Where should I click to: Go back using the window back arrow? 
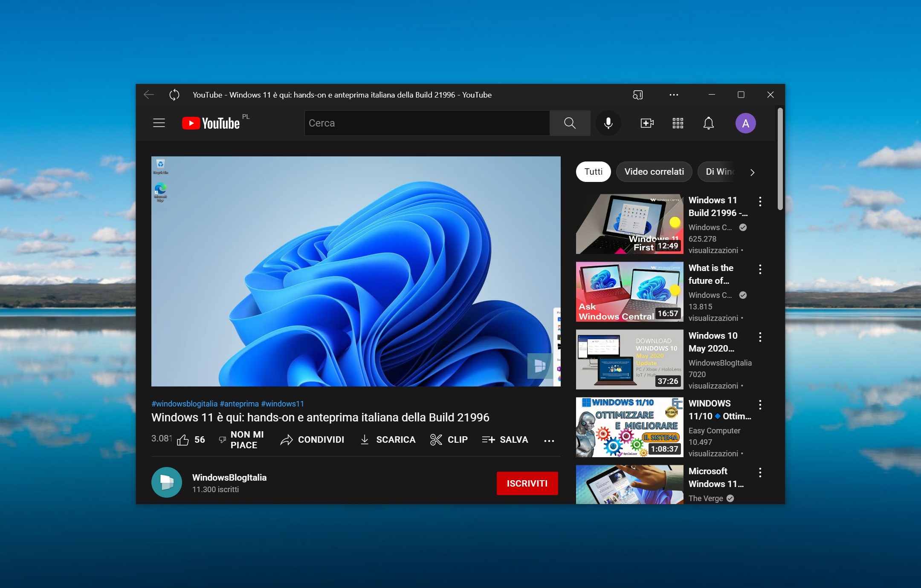tap(149, 95)
